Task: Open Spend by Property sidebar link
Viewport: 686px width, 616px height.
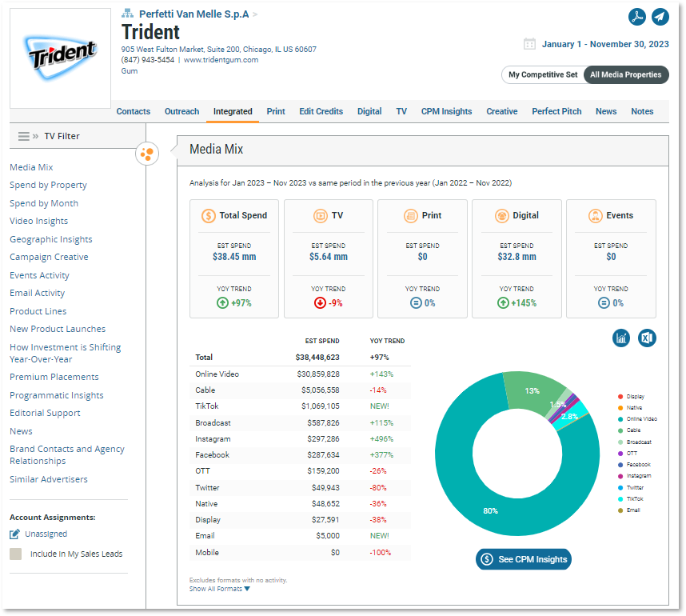Action: tap(48, 185)
